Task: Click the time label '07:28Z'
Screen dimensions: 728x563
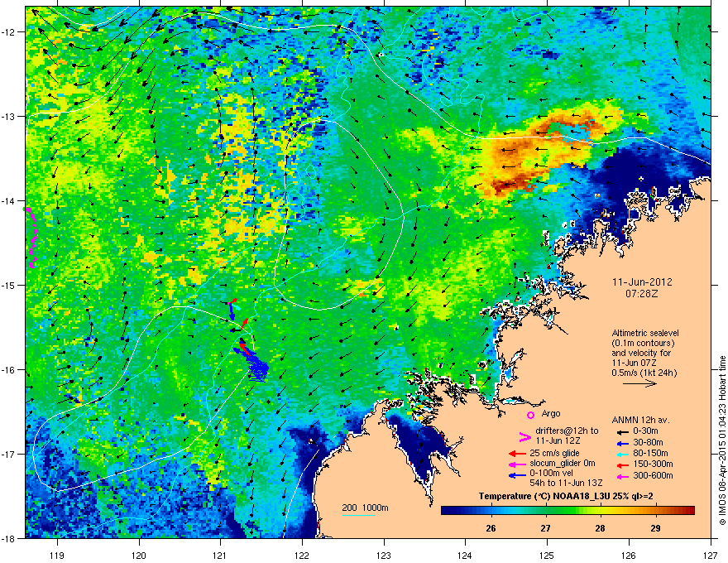Action: [x=642, y=294]
